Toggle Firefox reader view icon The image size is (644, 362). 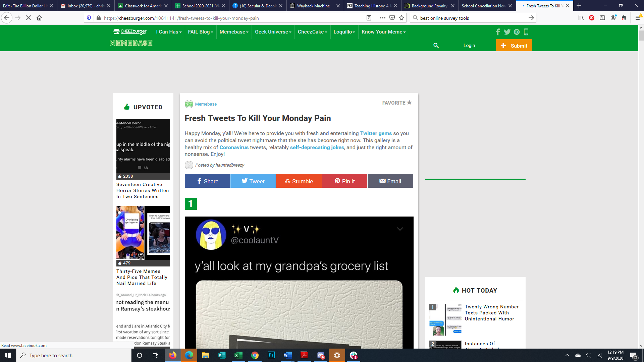click(x=369, y=18)
